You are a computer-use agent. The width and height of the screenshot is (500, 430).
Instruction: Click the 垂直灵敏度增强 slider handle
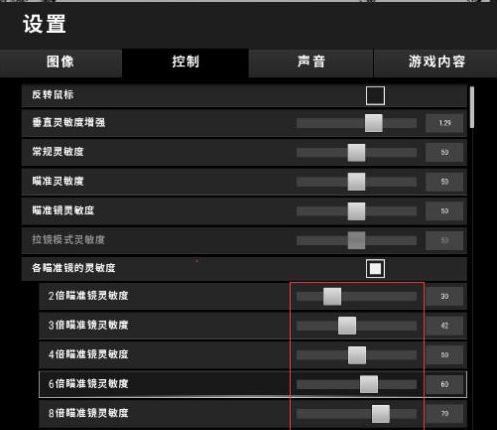374,123
